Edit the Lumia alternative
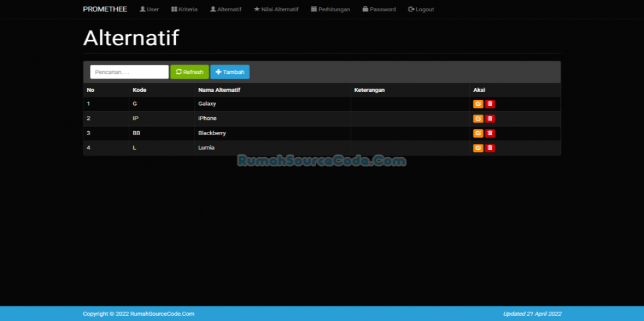Image resolution: width=644 pixels, height=321 pixels. (x=478, y=148)
